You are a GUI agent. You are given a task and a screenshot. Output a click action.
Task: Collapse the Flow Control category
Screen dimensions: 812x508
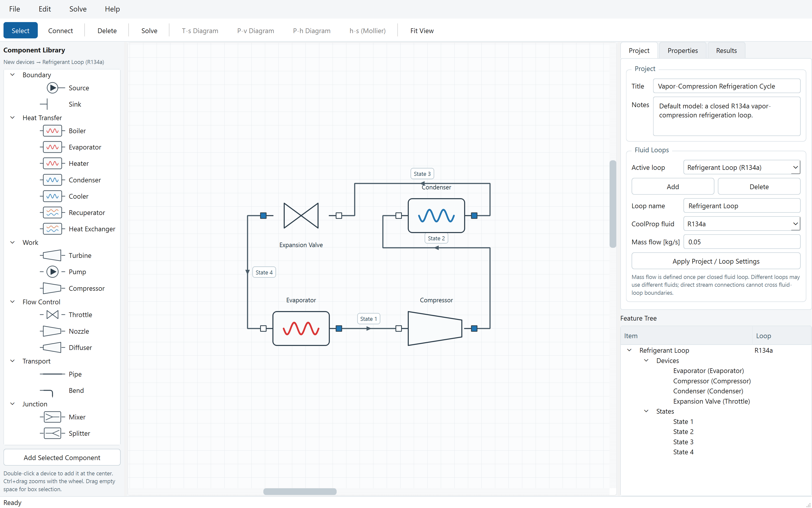point(13,302)
